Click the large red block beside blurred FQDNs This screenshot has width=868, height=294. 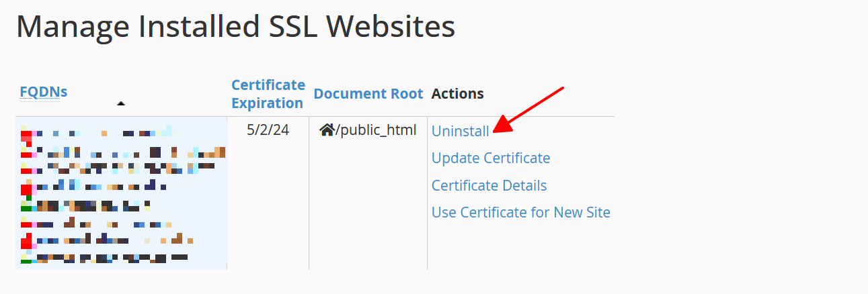coord(27,190)
